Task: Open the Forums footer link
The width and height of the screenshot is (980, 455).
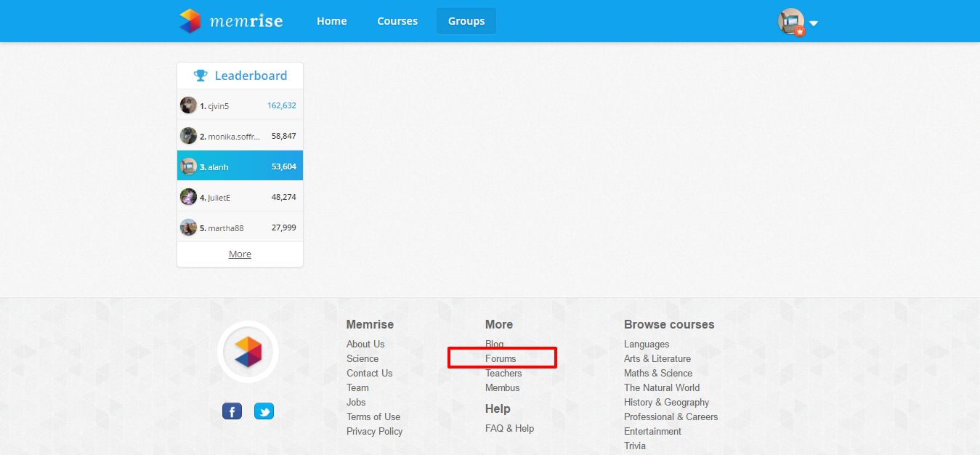Action: coord(501,359)
